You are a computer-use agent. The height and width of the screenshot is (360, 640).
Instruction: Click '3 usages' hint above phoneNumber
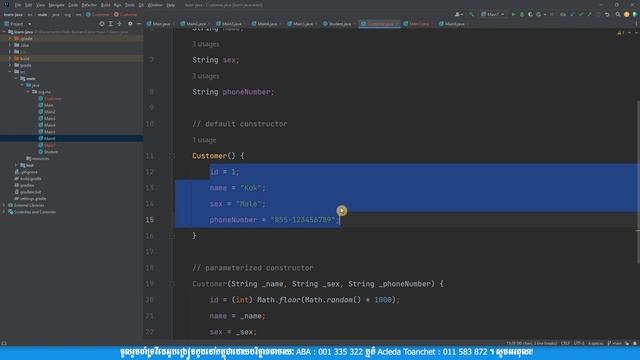coord(206,76)
